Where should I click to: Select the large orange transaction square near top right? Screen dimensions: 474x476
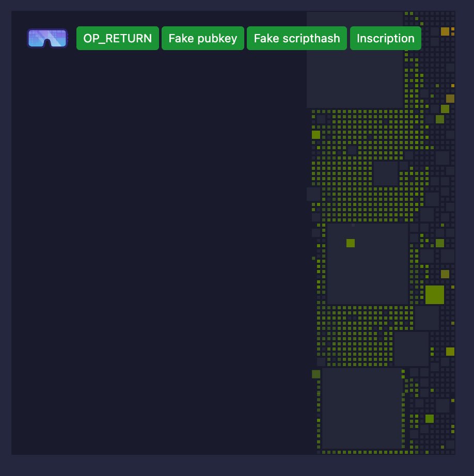[x=445, y=31]
